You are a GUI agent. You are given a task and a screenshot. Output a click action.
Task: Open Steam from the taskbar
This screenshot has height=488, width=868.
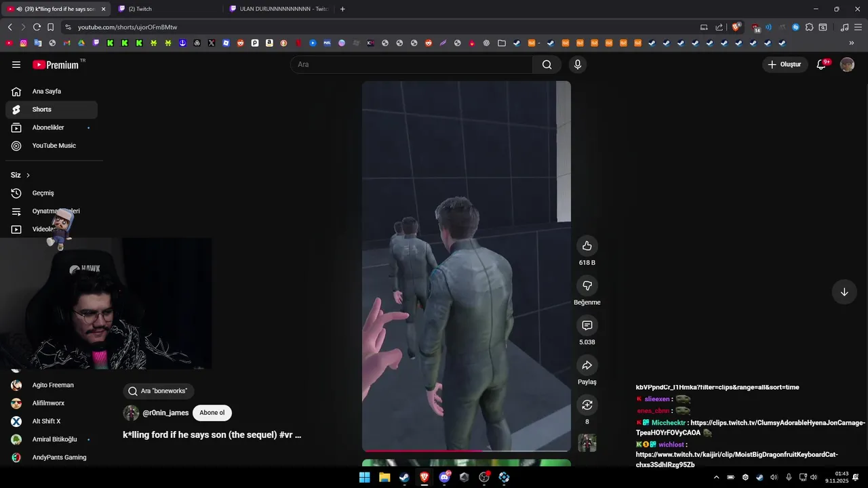pos(404,477)
